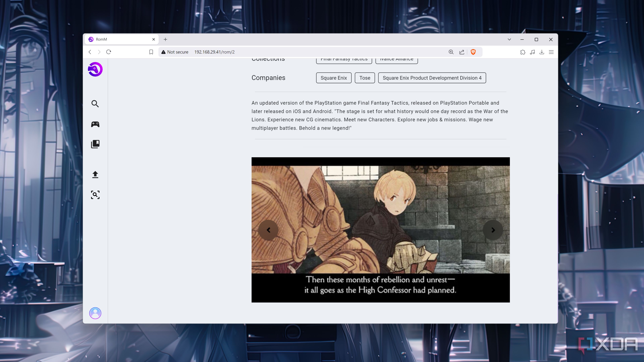Image resolution: width=644 pixels, height=362 pixels.
Task: Show next screenshot in the carousel
Action: tap(493, 230)
